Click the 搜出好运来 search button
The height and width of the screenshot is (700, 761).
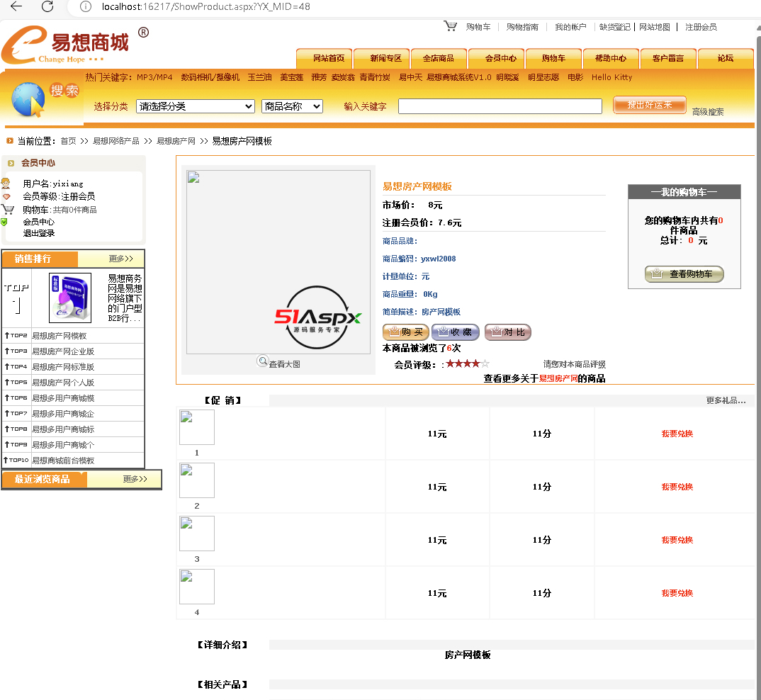(x=649, y=105)
